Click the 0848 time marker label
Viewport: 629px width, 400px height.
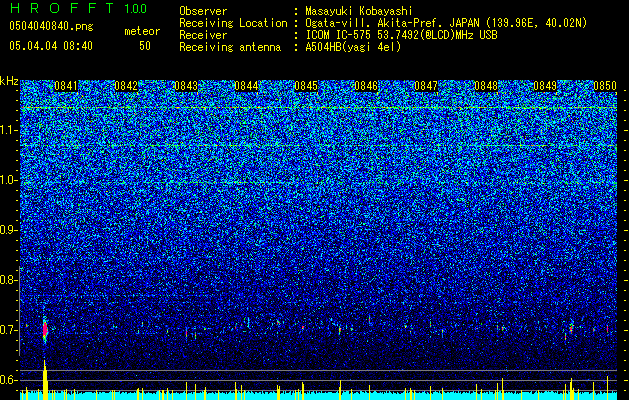[x=486, y=86]
